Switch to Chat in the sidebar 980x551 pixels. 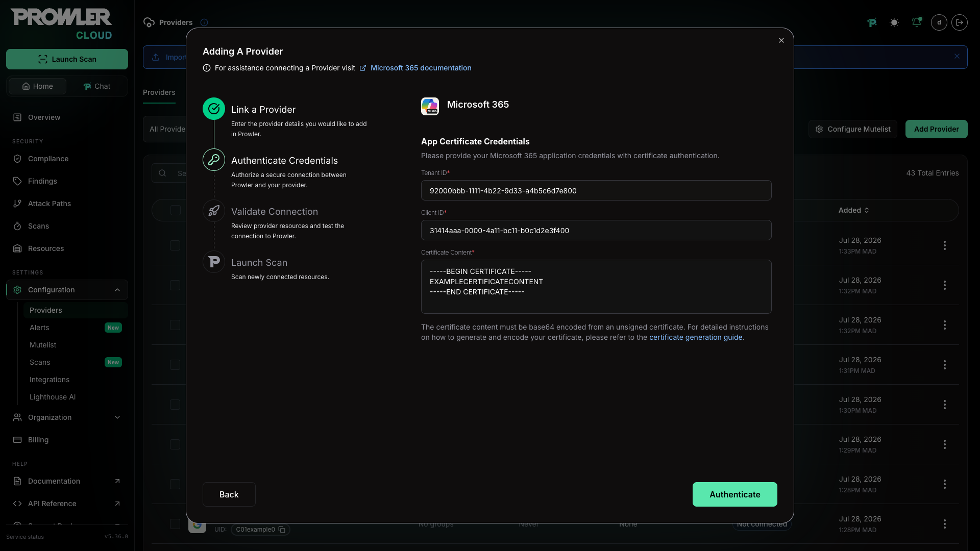[96, 86]
